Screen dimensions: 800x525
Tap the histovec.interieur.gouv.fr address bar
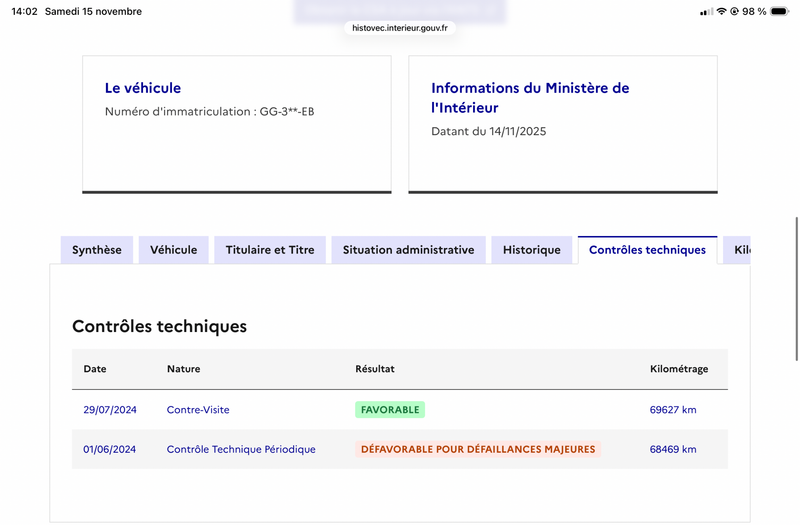pos(400,28)
